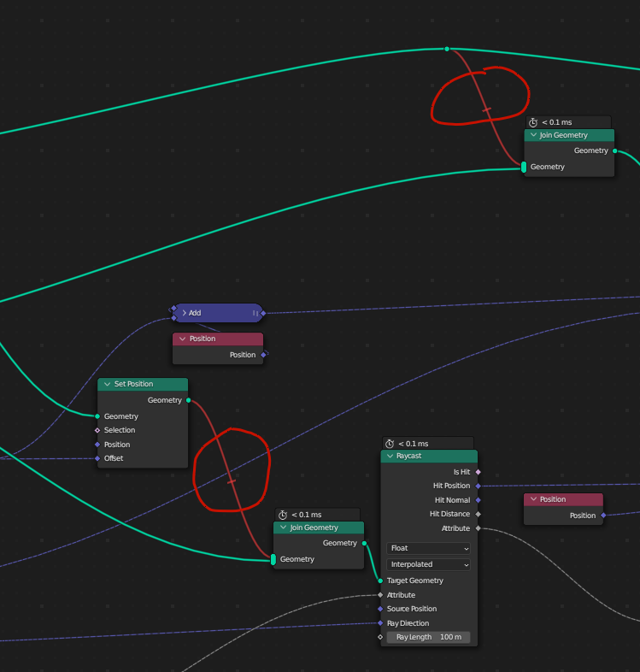Click the Hit Position output socket
Image resolution: width=640 pixels, height=672 pixels.
(478, 486)
